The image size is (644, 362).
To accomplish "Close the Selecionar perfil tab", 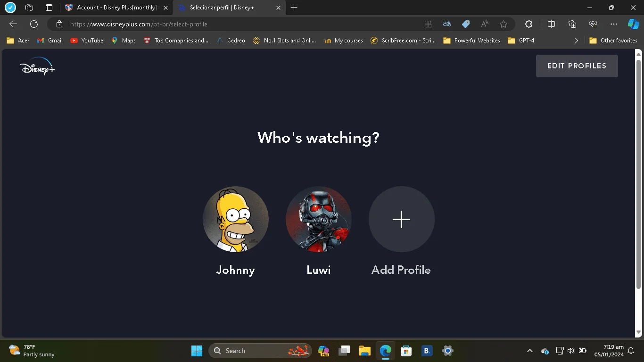I will [x=278, y=8].
